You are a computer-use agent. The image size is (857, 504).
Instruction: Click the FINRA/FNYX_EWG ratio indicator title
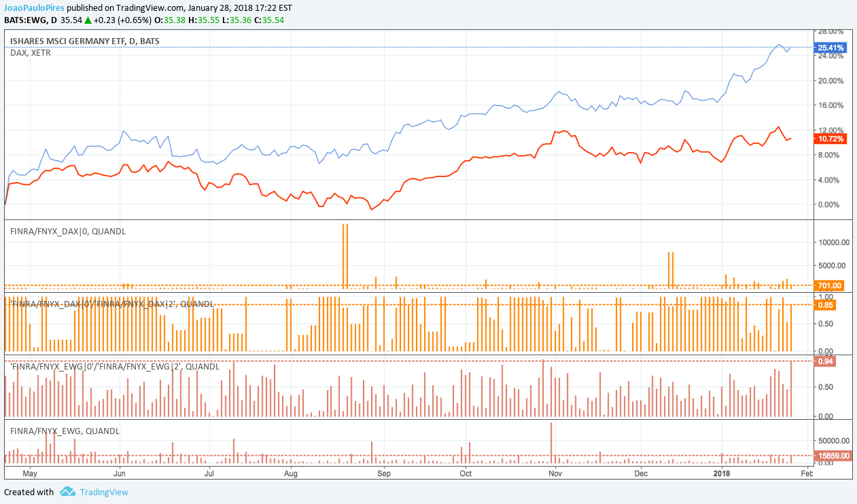(115, 366)
